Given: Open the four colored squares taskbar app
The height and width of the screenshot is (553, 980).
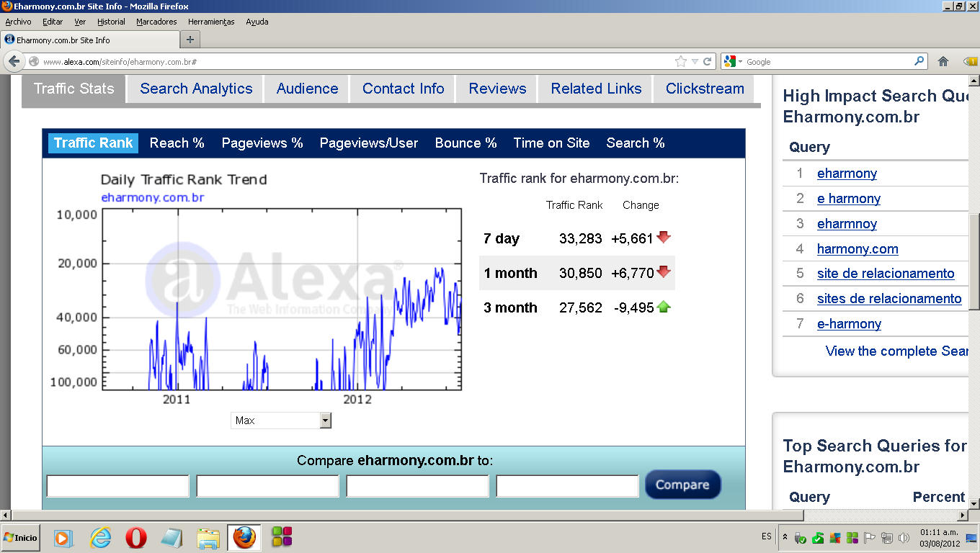Looking at the screenshot, I should point(282,537).
